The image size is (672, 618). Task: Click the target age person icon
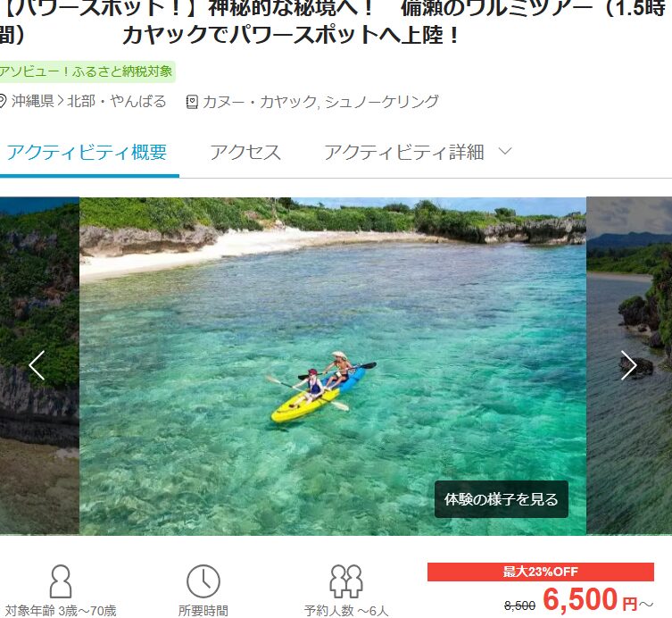tap(61, 581)
